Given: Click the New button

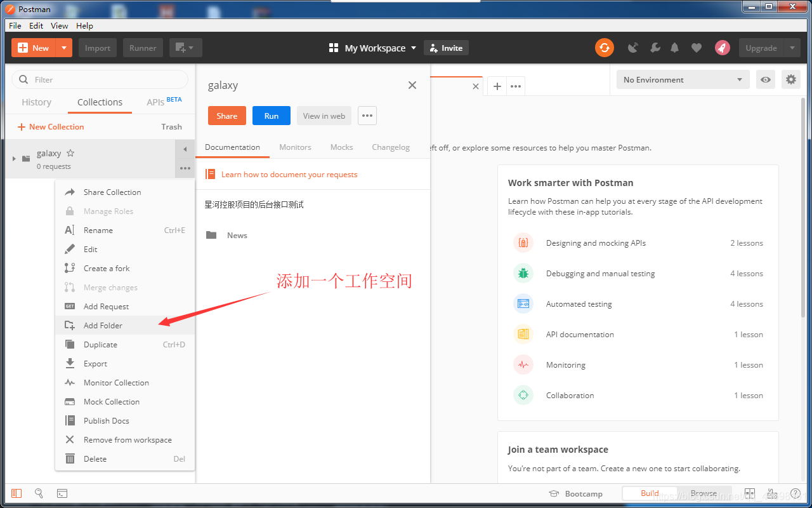Looking at the screenshot, I should 34,48.
